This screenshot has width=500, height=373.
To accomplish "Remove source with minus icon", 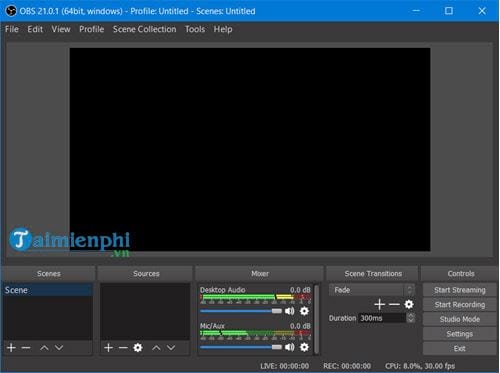I will [123, 348].
